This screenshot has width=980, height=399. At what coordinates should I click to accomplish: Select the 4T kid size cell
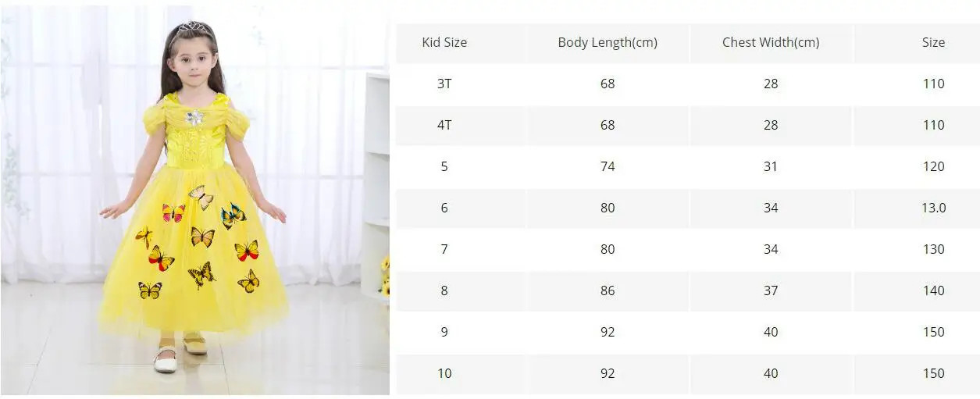(444, 125)
